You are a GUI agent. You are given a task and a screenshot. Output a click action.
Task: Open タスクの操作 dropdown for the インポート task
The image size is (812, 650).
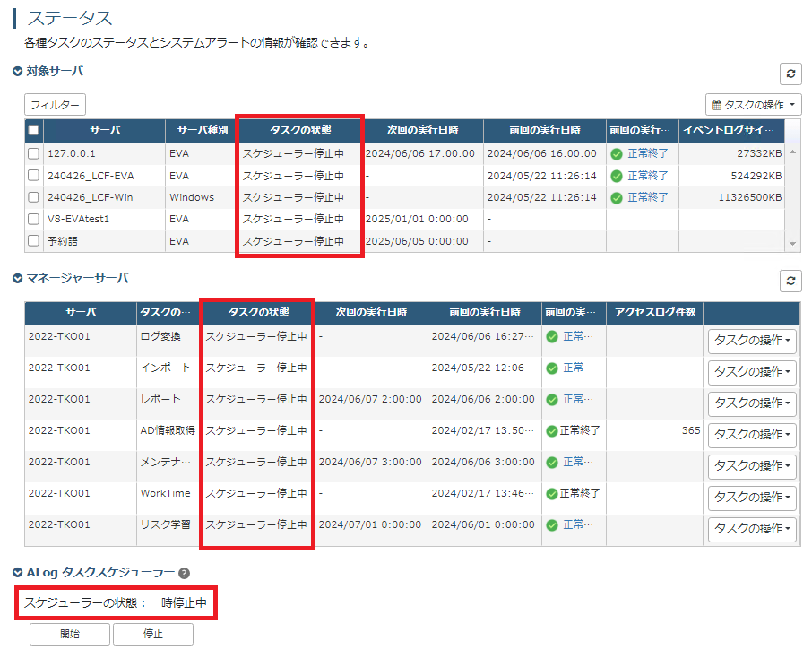pyautogui.click(x=752, y=372)
